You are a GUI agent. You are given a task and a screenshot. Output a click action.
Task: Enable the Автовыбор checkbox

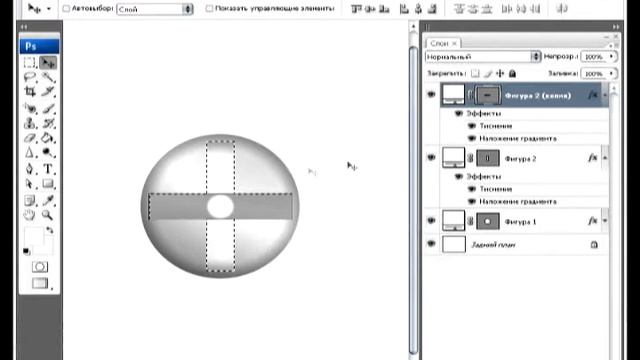[66, 8]
